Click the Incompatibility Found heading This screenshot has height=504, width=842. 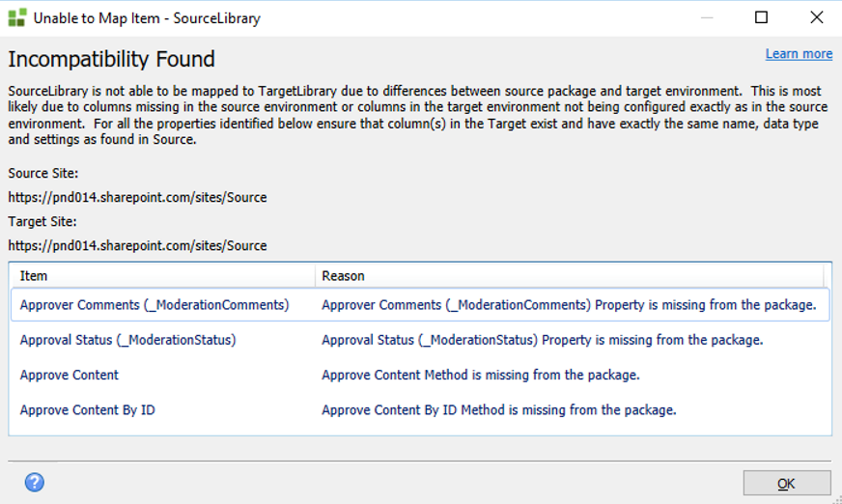[111, 60]
